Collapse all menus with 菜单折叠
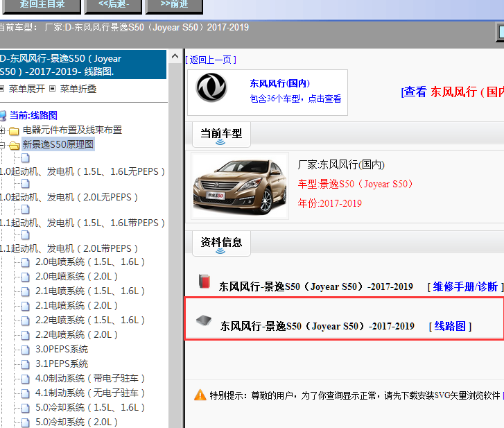The image size is (504, 428). coord(78,89)
